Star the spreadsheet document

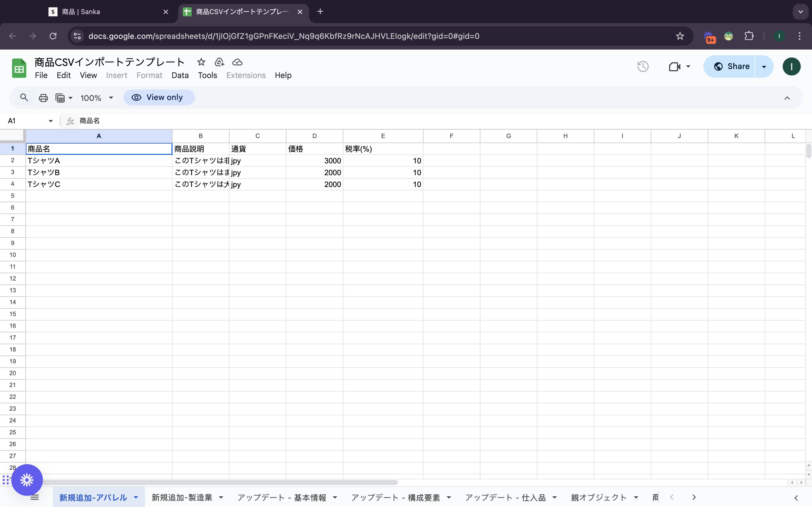(x=201, y=62)
